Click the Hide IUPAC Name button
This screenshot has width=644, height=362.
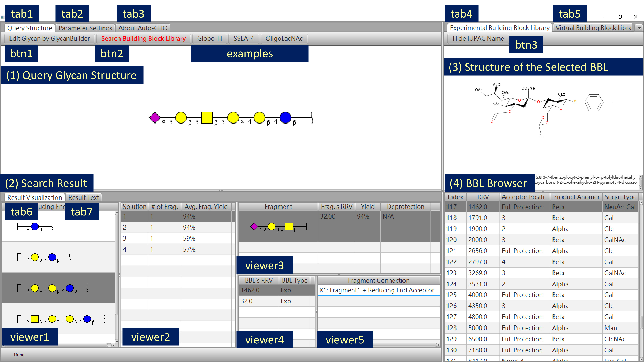click(x=478, y=38)
